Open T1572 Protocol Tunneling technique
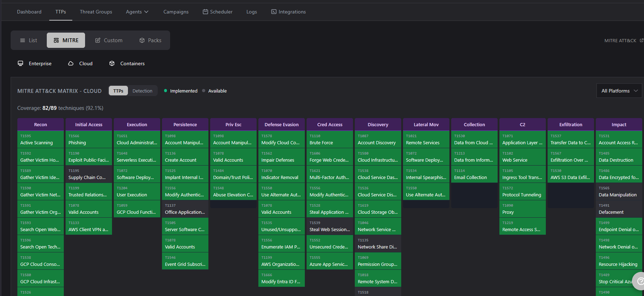644x296 pixels. 522,191
